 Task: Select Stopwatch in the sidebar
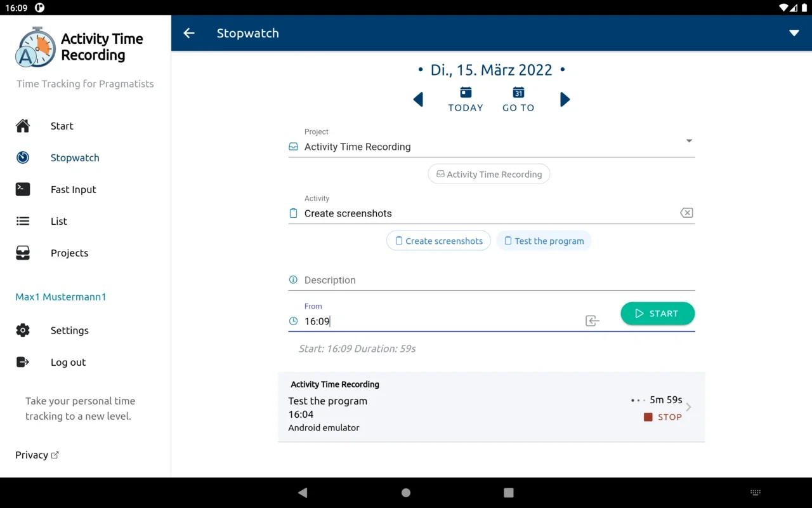coord(75,157)
